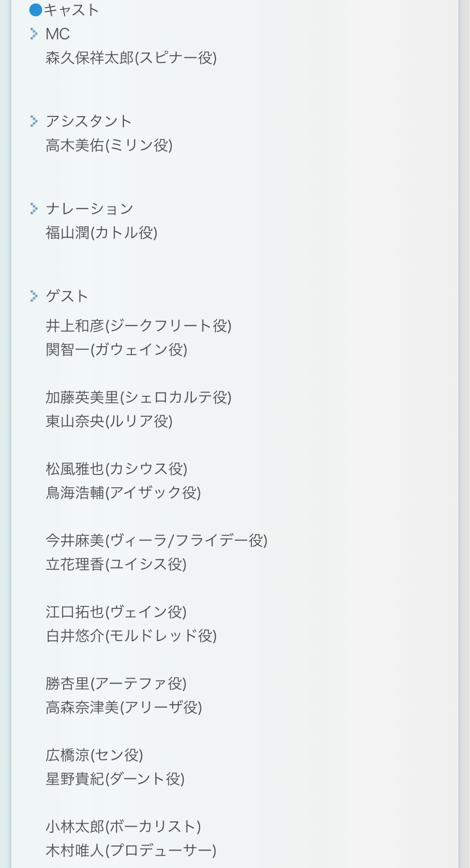470x868 pixels.
Task: Click 木村唯人(プロデューサー) guest entry
Action: [x=131, y=850]
